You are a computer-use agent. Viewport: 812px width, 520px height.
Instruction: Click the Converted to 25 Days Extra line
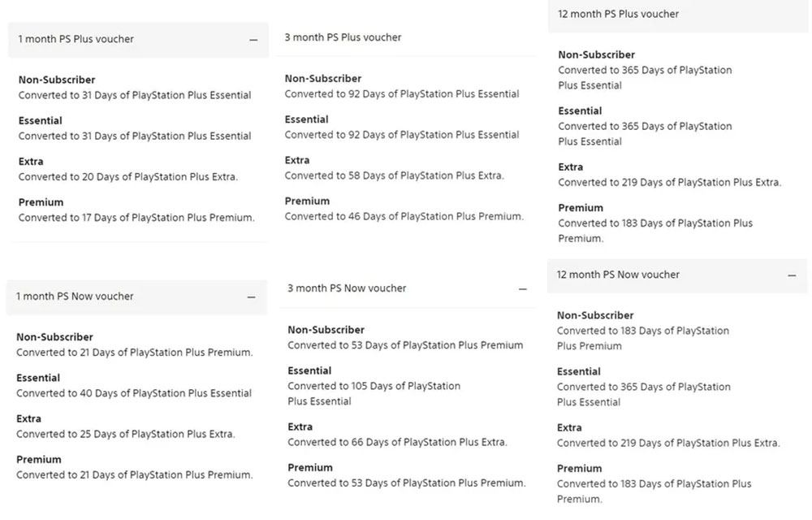coord(125,434)
